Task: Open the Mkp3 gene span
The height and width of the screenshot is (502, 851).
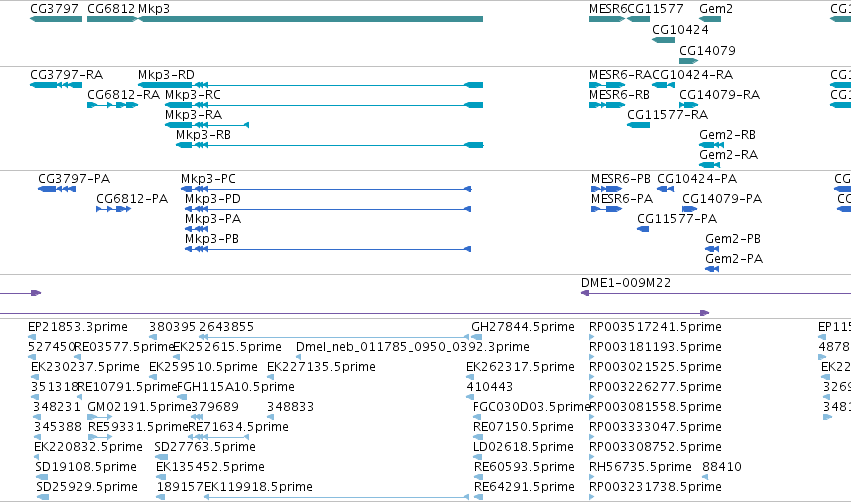Action: [310, 19]
